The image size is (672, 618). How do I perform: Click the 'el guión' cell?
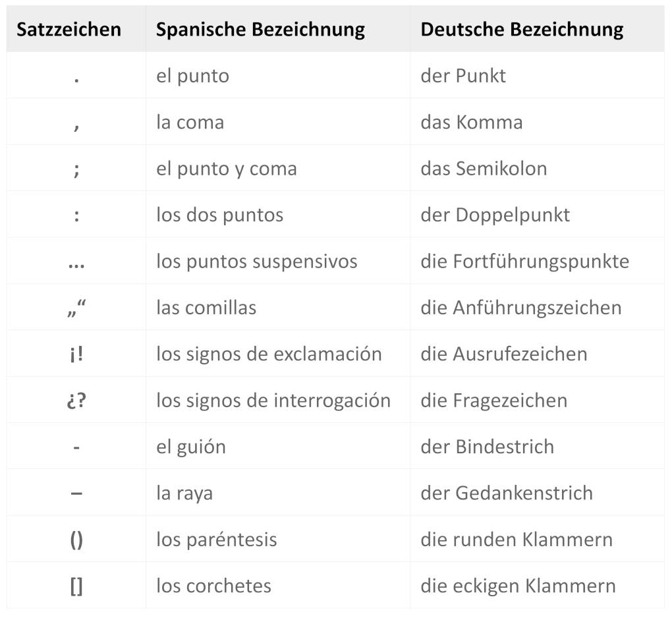coord(190,447)
